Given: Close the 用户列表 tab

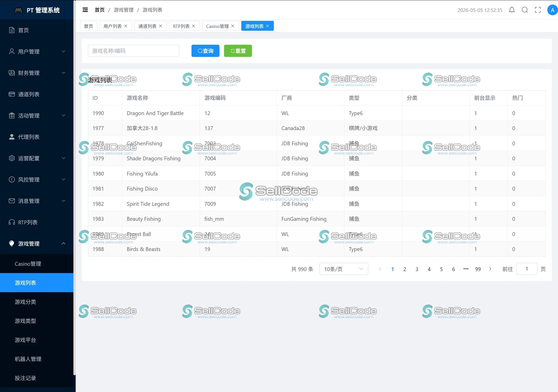Looking at the screenshot, I should coord(126,26).
